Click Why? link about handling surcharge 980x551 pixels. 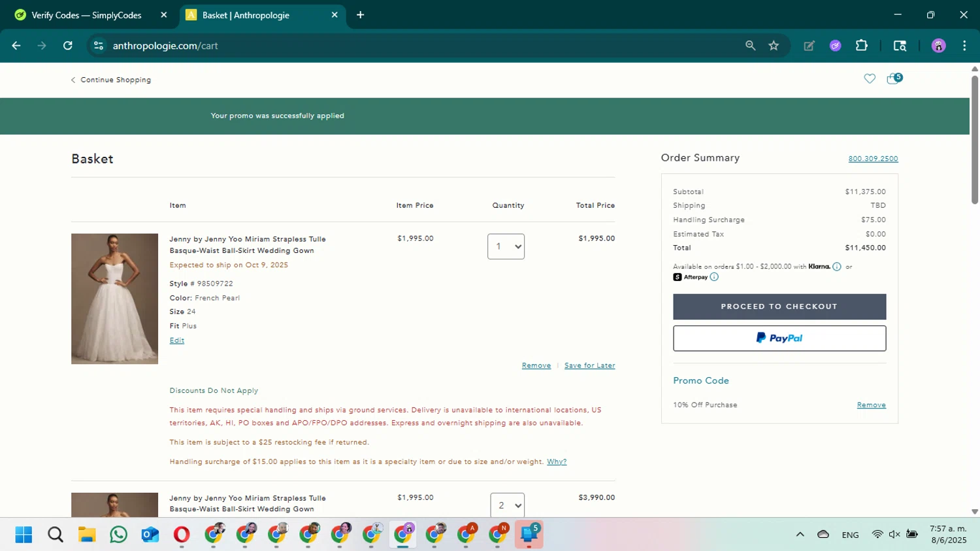pyautogui.click(x=557, y=461)
